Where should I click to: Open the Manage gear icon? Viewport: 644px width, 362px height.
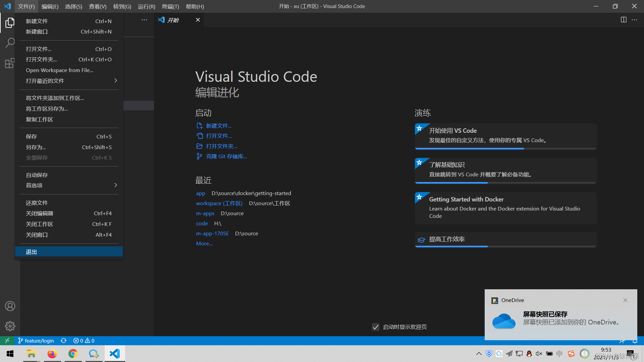click(10, 326)
